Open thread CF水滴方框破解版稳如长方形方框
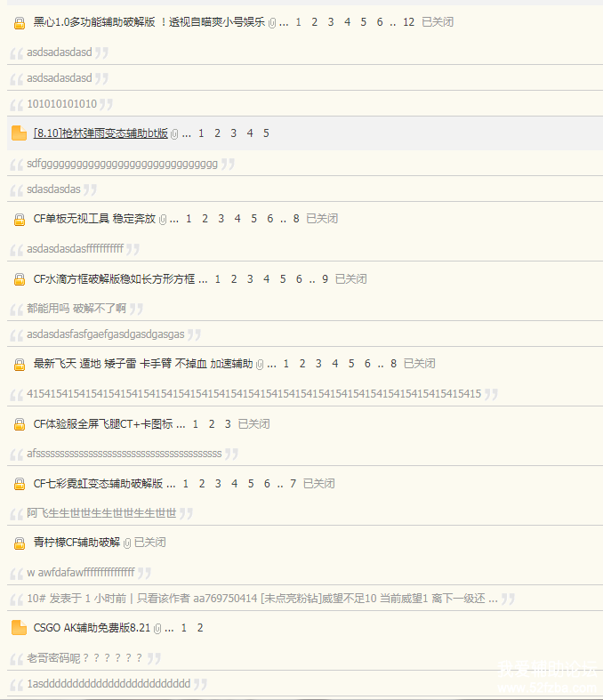Viewport: 603px width, 700px height. click(x=114, y=279)
